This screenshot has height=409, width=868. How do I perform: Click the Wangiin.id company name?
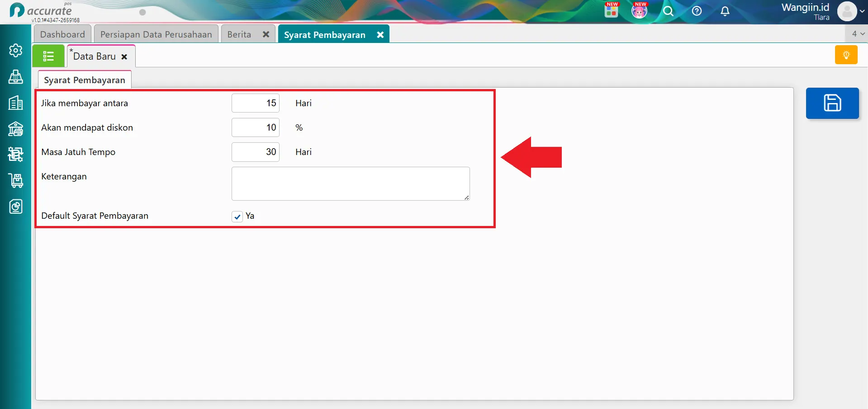[806, 7]
